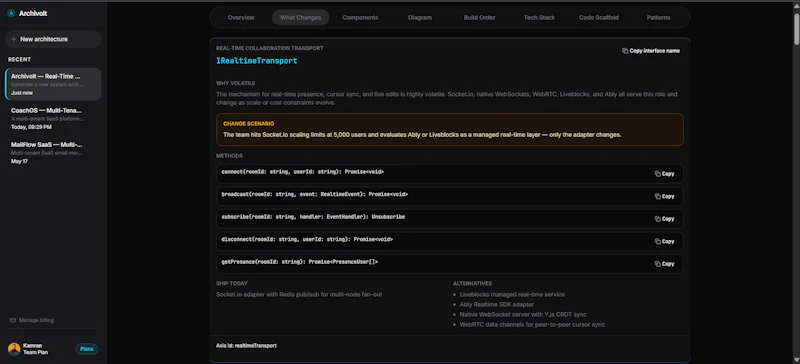Click 'Axis id: realtimeTransport' footer text
The height and width of the screenshot is (364, 800).
(246, 346)
